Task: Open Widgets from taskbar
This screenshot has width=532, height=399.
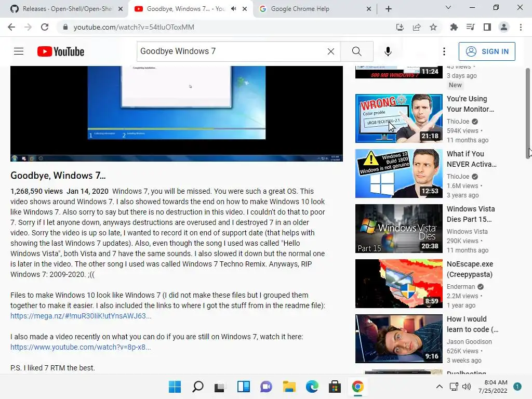Action: (x=243, y=387)
